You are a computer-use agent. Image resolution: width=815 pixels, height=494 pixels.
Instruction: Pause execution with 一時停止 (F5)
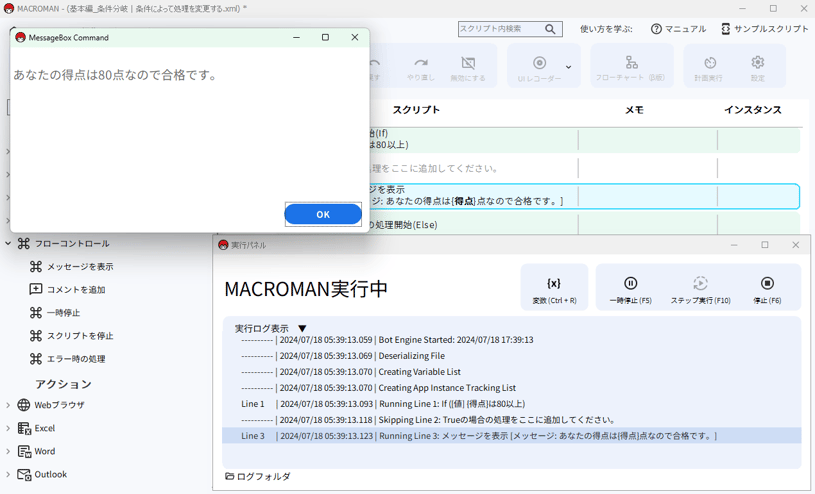click(x=630, y=287)
